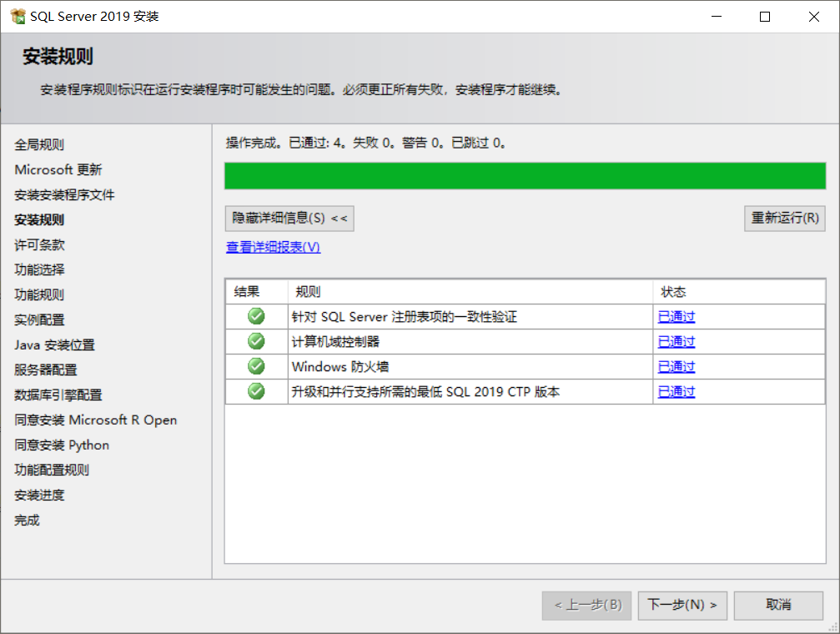Screen dimensions: 840x634
Task: Open 已通过 status for registry consistency rule
Action: [676, 317]
